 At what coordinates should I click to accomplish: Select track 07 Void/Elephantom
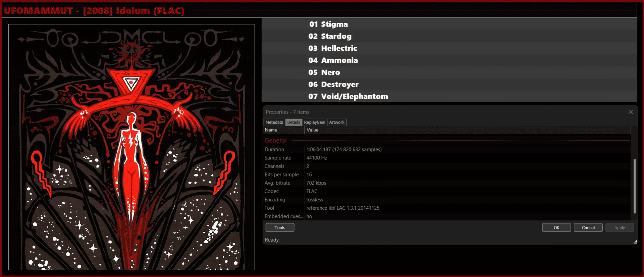[449, 96]
